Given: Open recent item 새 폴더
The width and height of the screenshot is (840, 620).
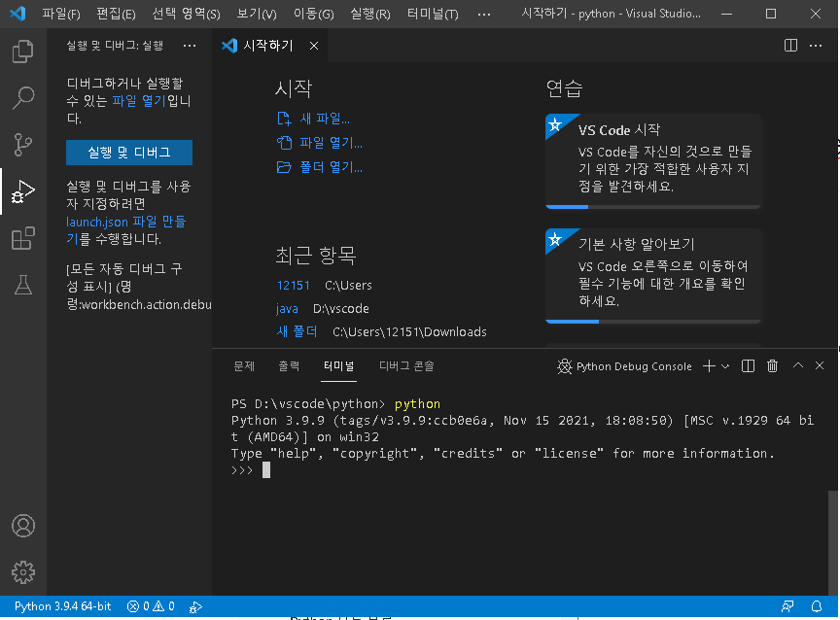Looking at the screenshot, I should click(297, 331).
